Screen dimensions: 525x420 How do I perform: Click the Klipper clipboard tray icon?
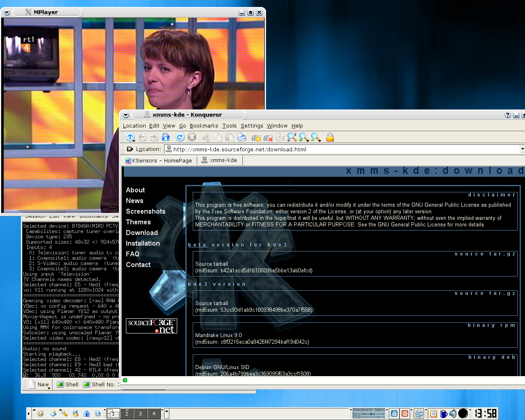tap(434, 413)
